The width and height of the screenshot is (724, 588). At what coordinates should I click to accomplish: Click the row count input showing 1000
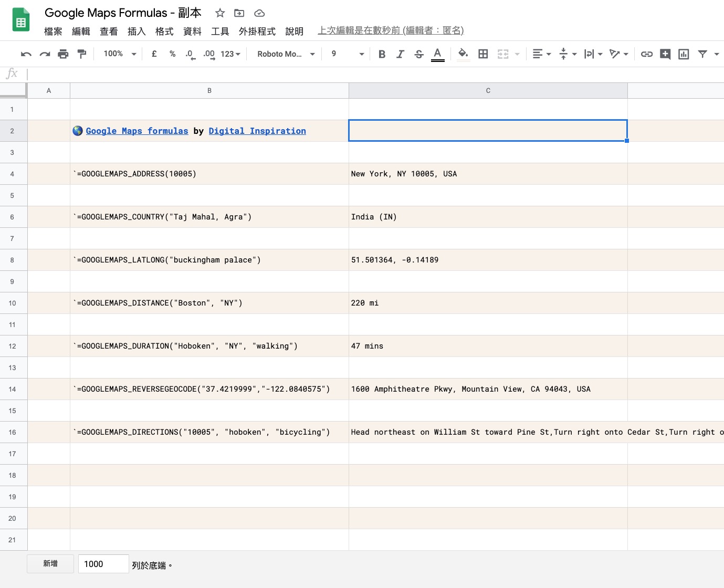point(103,564)
